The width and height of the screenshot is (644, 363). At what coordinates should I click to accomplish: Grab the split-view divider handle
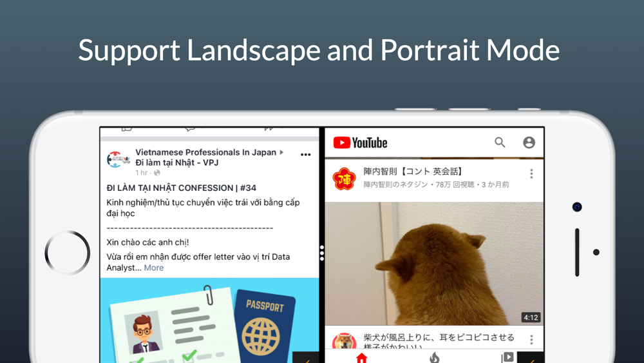click(322, 253)
